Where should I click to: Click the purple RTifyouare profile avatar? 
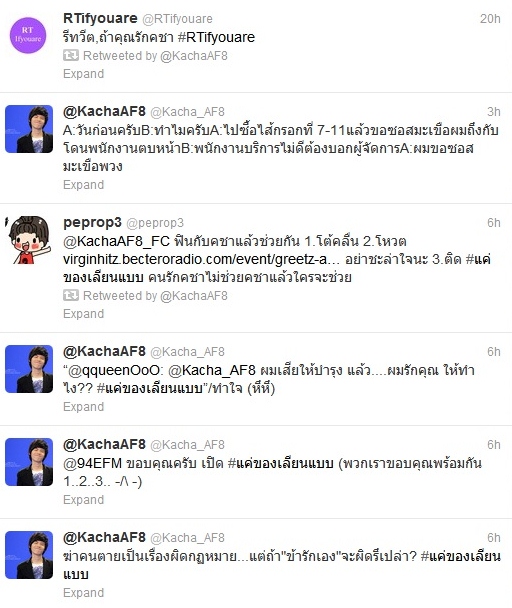click(28, 35)
